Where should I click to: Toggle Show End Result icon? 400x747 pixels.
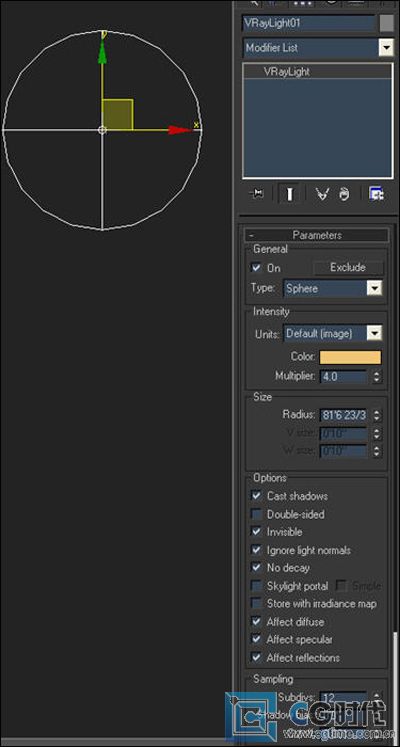[289, 194]
